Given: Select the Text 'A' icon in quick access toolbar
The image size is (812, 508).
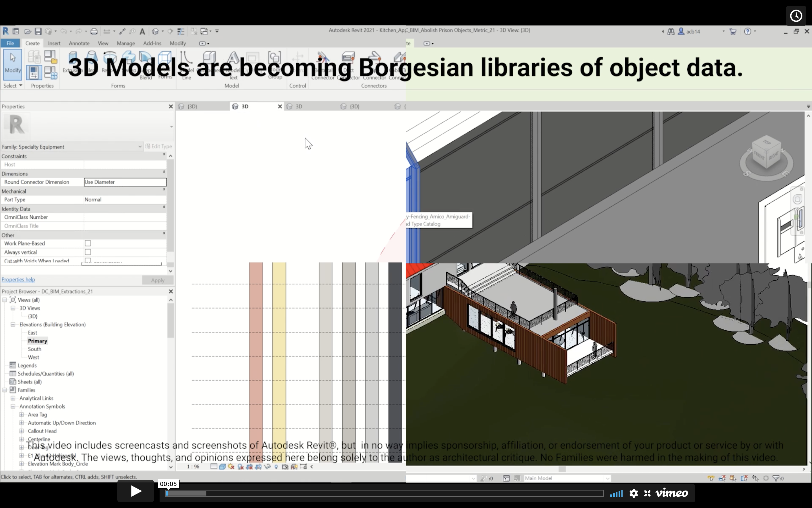Looking at the screenshot, I should 142,32.
